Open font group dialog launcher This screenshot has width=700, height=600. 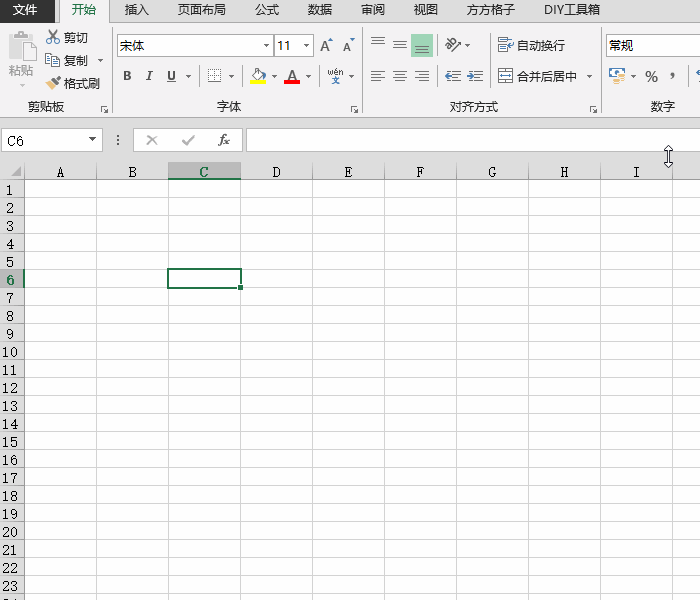(354, 109)
